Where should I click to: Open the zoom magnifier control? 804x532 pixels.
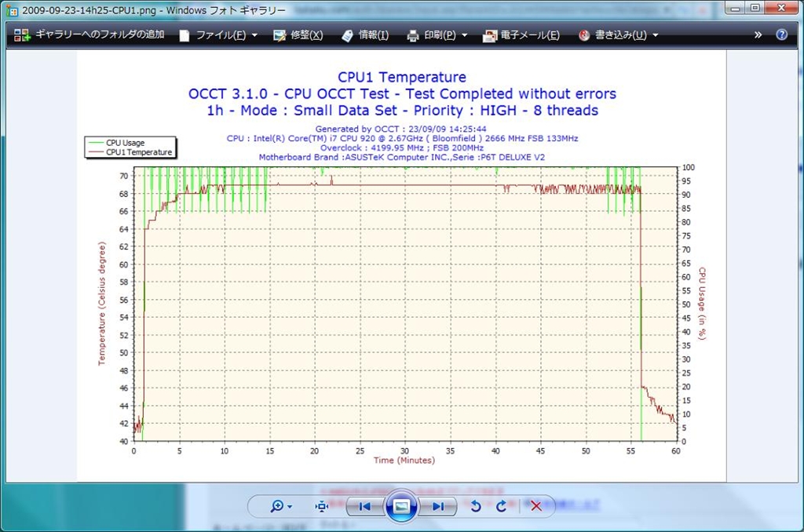click(x=280, y=506)
